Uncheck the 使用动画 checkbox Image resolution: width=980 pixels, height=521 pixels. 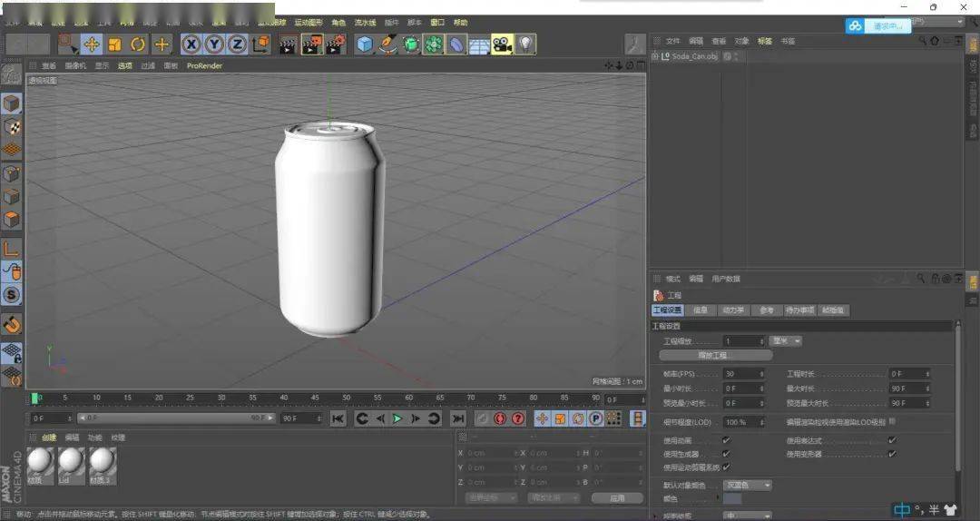click(725, 440)
